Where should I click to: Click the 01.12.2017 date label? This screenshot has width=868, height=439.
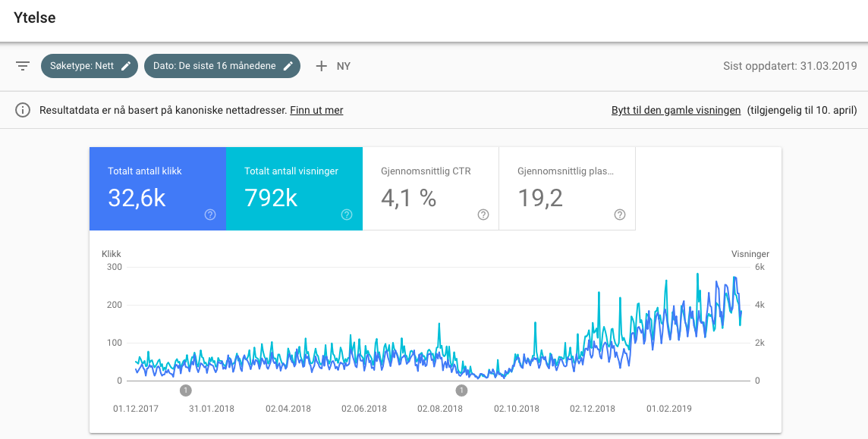click(136, 409)
